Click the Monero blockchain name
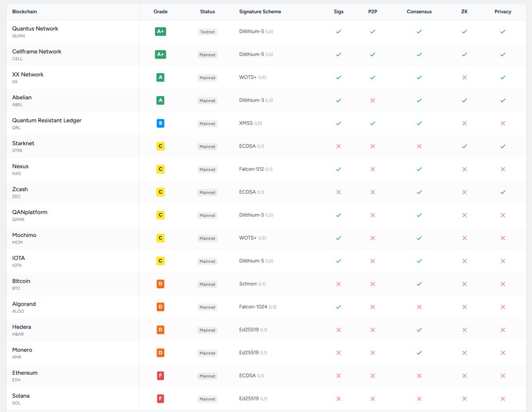This screenshot has width=532, height=412. (x=22, y=350)
